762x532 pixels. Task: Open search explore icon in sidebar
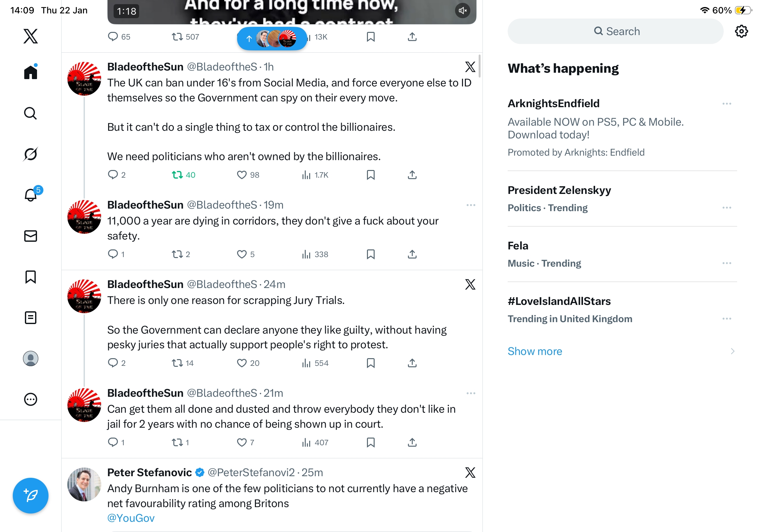coord(31,114)
